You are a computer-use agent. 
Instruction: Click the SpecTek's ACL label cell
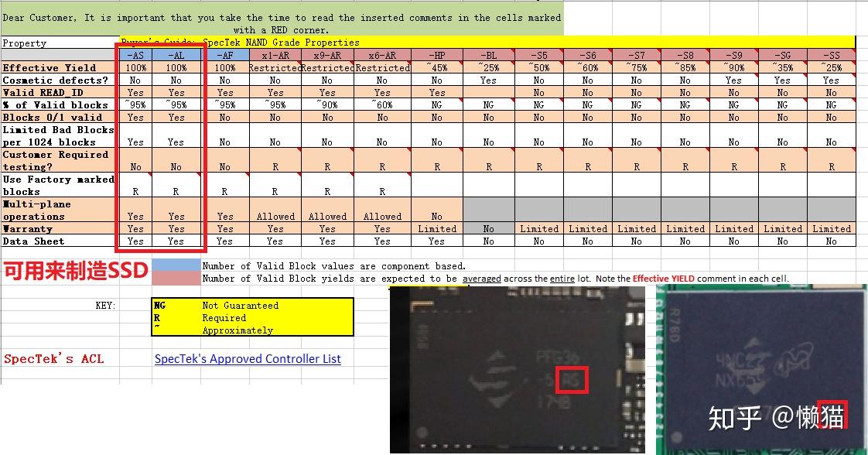(54, 358)
